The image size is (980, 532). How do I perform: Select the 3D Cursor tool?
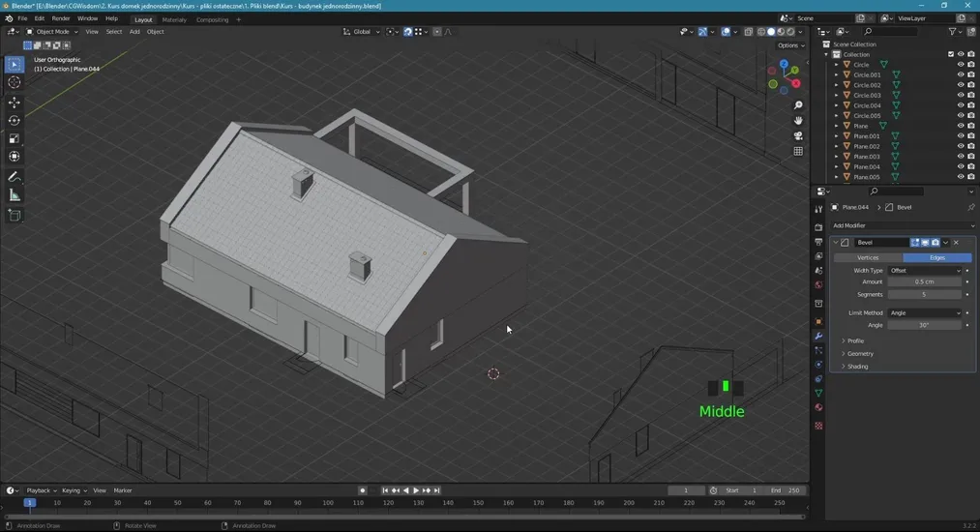(15, 83)
